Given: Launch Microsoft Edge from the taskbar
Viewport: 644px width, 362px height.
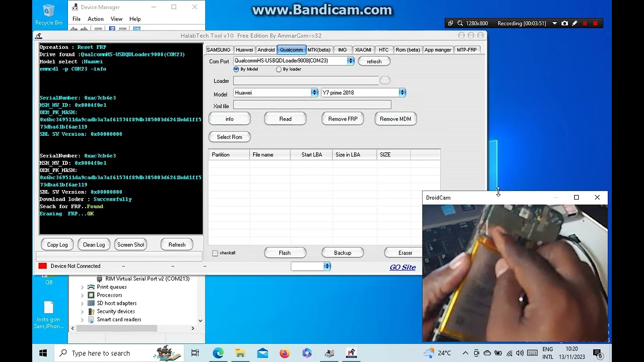Looking at the screenshot, I should coord(218,353).
